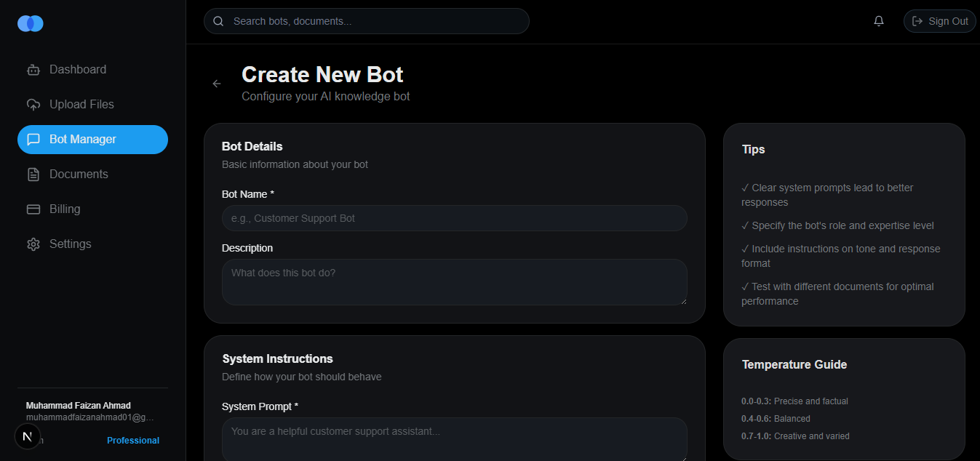Click the Upload Files cloud icon

[33, 104]
